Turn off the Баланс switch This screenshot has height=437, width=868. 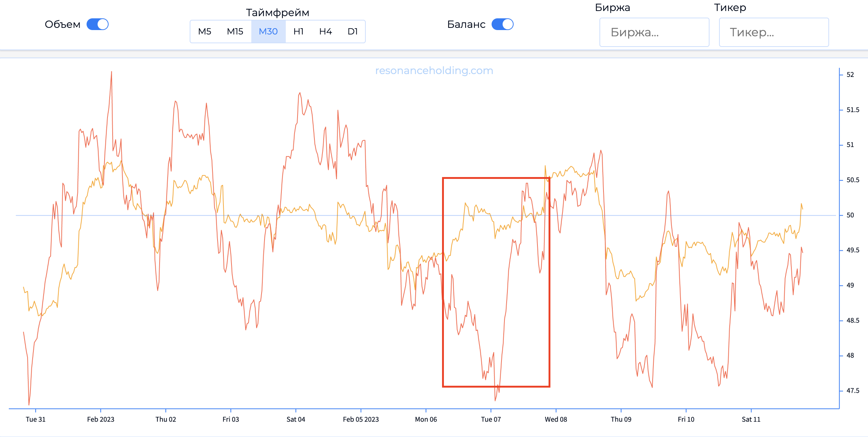point(502,25)
